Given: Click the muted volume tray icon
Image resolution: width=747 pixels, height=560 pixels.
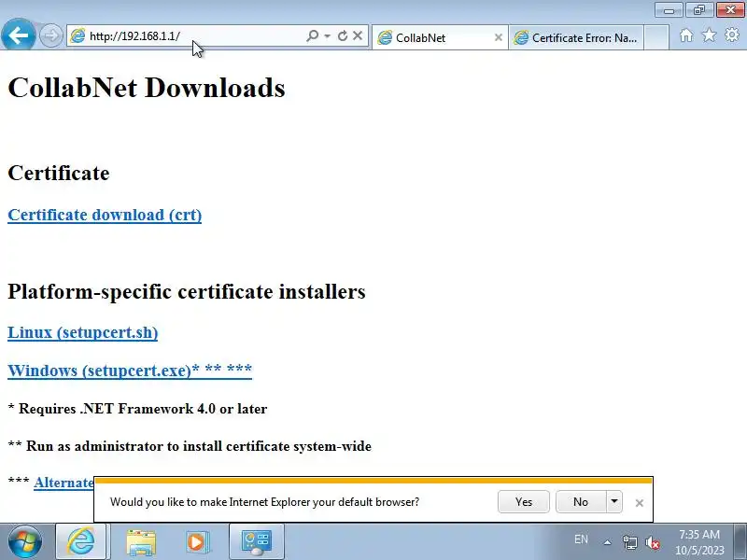Looking at the screenshot, I should tap(652, 542).
